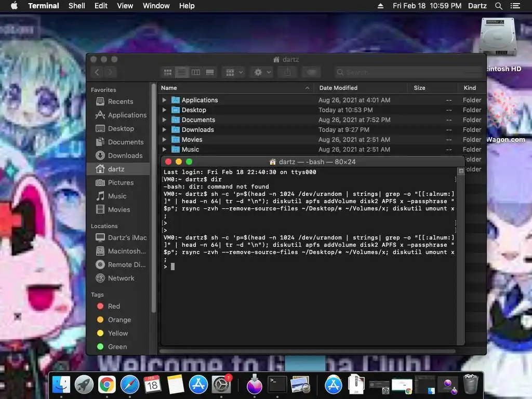
Task: Switch Finder to list view
Action: [181, 72]
